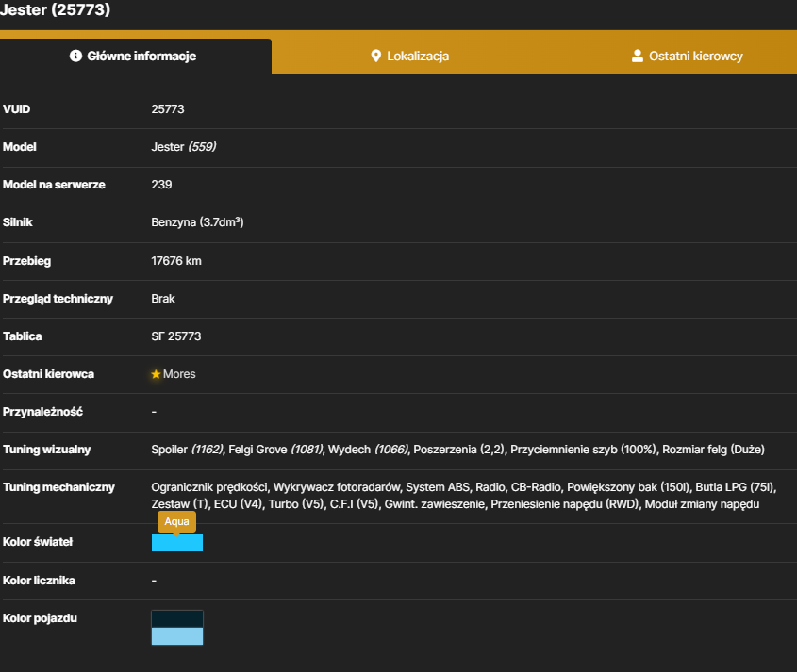
Task: Click the Wydech (1066) tuning entry
Action: coord(368,450)
